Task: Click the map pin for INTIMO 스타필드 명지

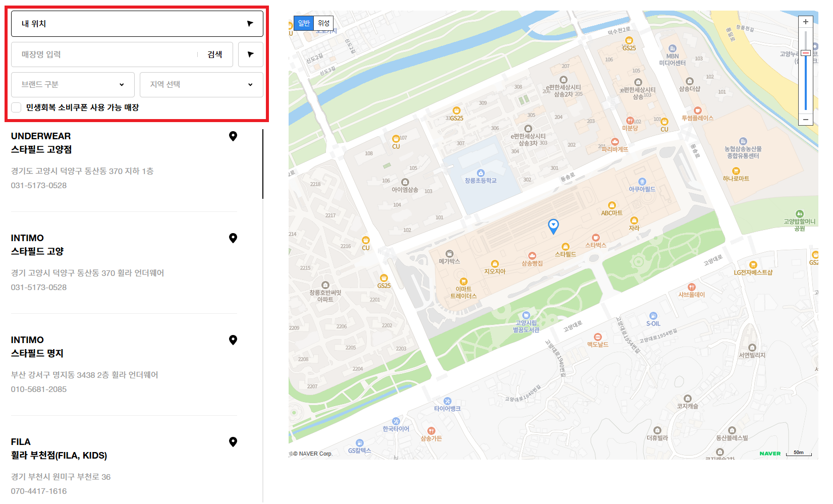Action: [x=233, y=340]
